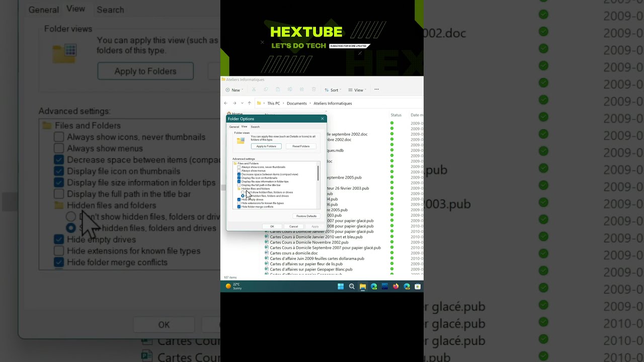644x362 pixels.
Task: Click the Copy icon in Explorer toolbar
Action: point(266,89)
